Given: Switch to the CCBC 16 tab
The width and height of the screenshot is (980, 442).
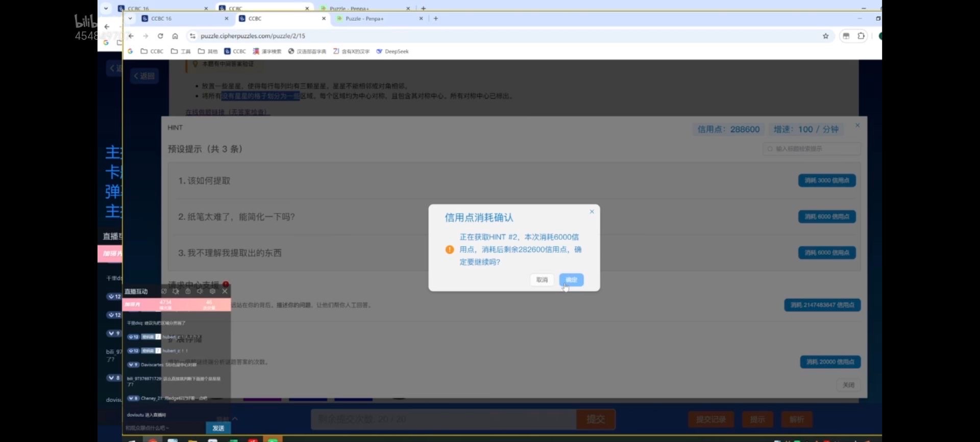Looking at the screenshot, I should 179,18.
